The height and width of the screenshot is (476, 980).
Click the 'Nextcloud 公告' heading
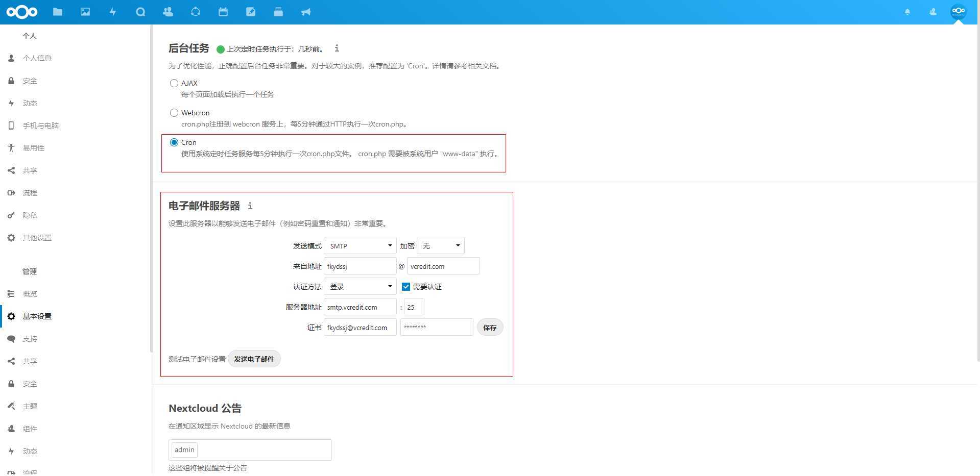click(x=205, y=408)
